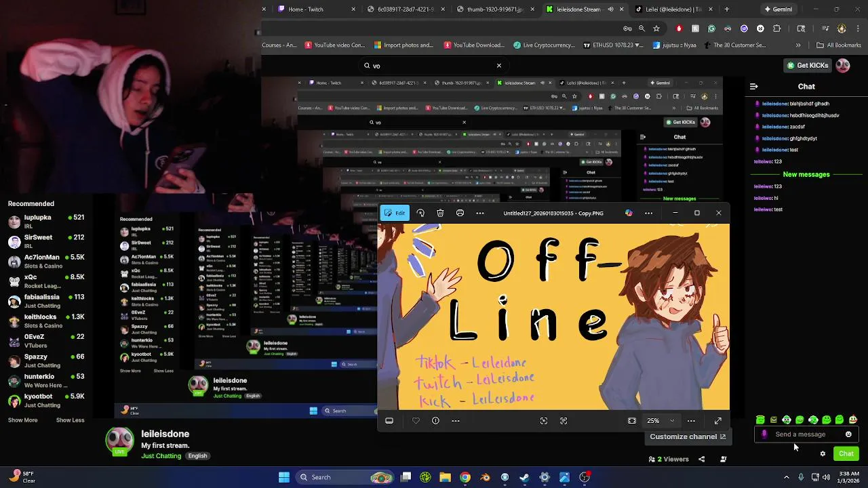This screenshot has height=488, width=868.
Task: Open weather widget 58°F Clear
Action: tap(22, 477)
